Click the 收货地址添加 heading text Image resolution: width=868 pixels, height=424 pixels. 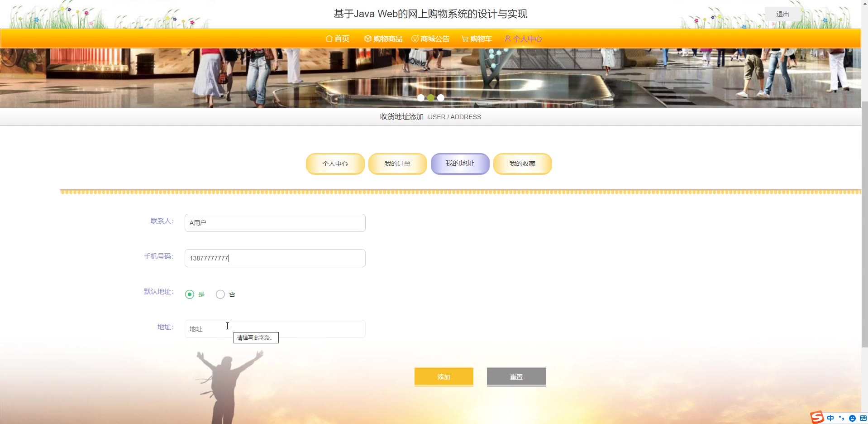click(x=402, y=117)
